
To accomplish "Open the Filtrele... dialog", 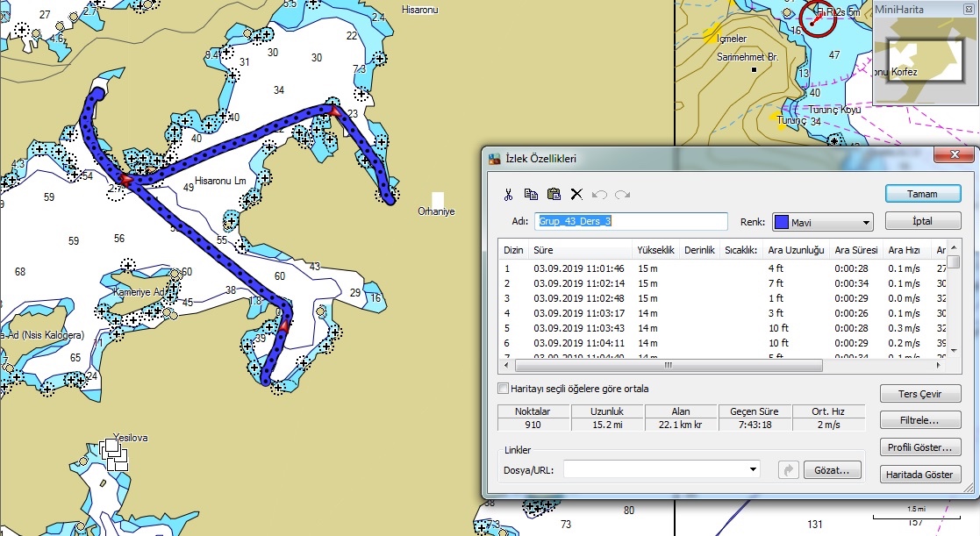I will pyautogui.click(x=920, y=420).
